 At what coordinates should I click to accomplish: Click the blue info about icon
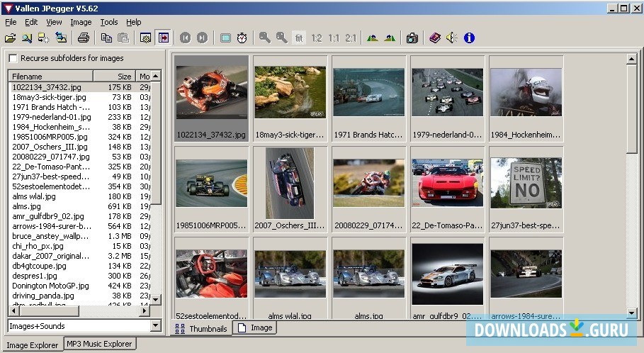click(x=468, y=38)
